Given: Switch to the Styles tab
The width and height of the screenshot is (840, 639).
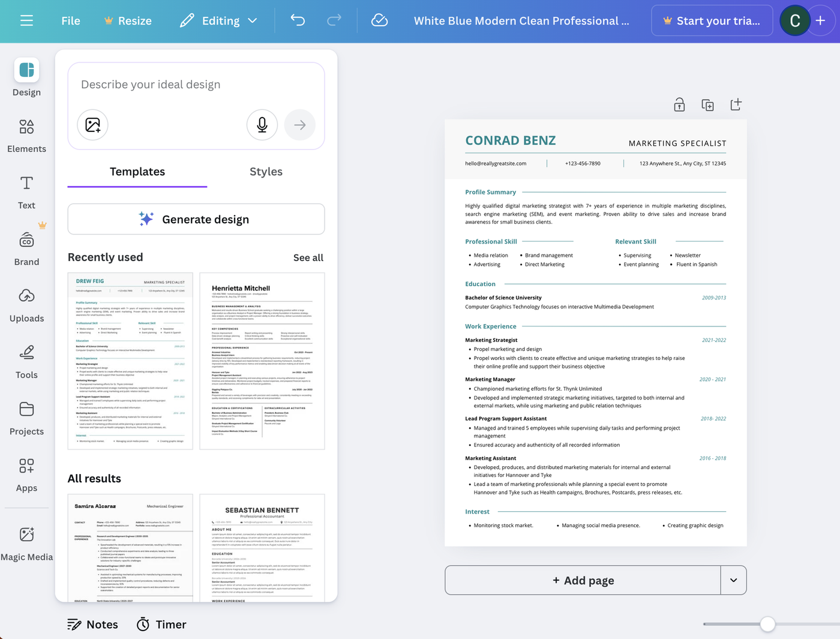Looking at the screenshot, I should [x=266, y=172].
